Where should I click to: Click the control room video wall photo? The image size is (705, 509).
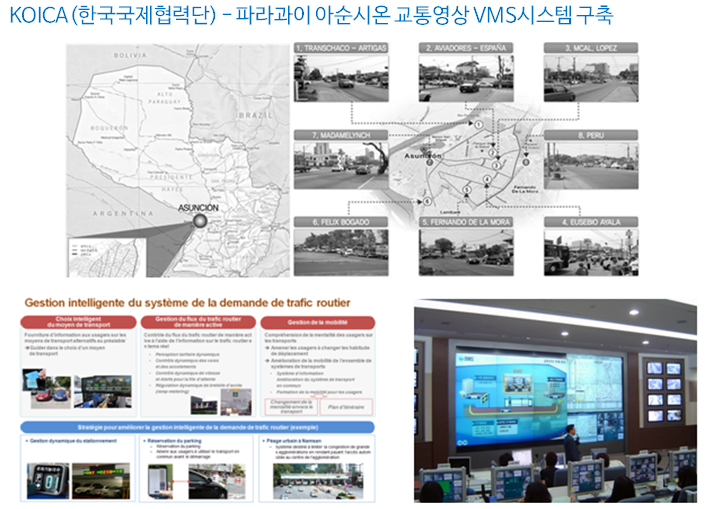tap(554, 399)
